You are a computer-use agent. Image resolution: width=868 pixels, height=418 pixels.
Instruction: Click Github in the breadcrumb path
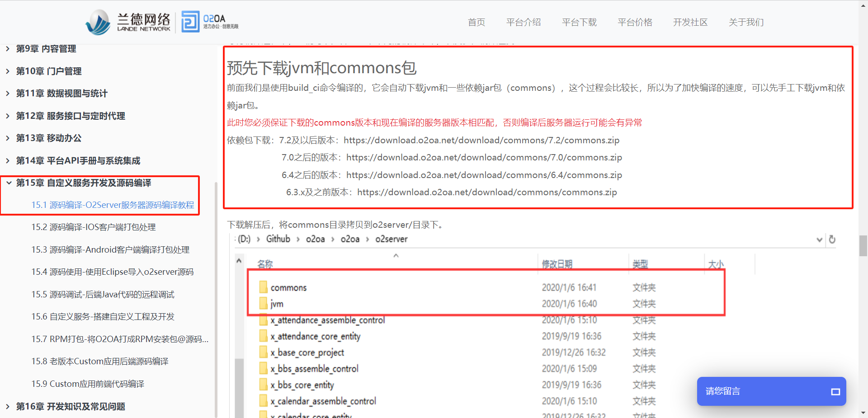point(278,239)
